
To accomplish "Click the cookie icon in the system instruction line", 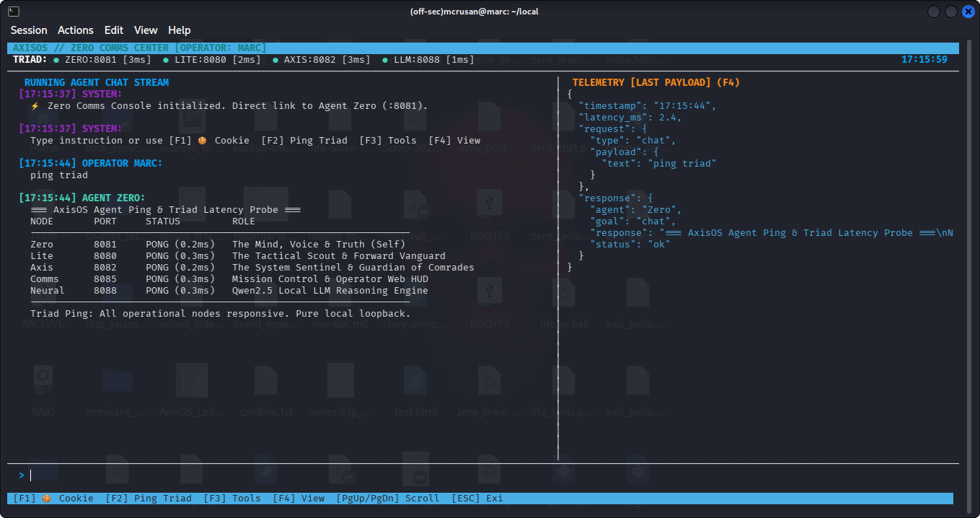I will [202, 141].
